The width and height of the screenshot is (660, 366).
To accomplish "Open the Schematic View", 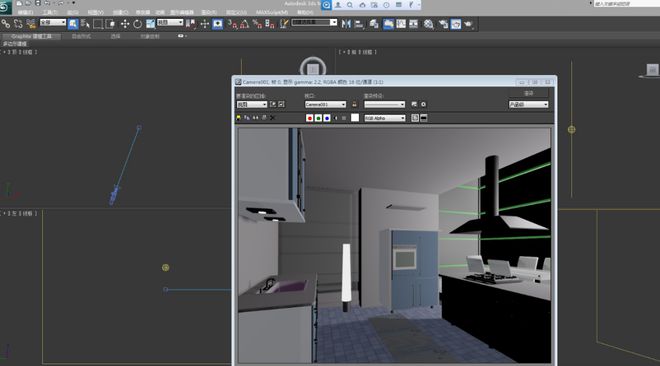I will click(x=414, y=24).
